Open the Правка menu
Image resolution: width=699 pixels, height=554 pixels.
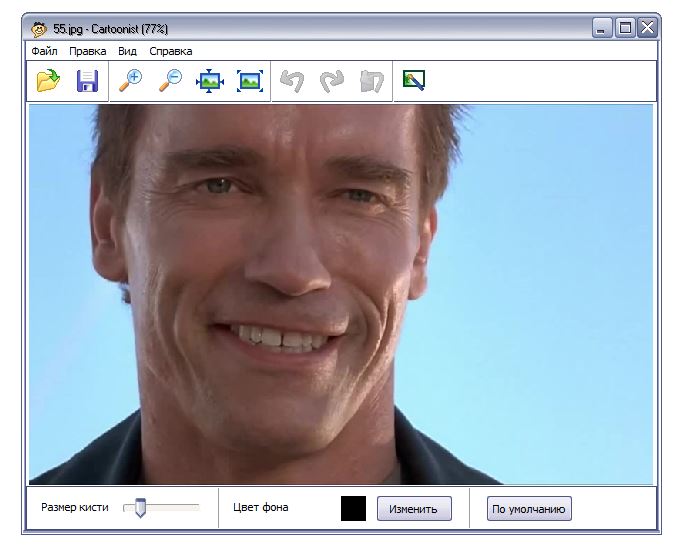tap(87, 51)
